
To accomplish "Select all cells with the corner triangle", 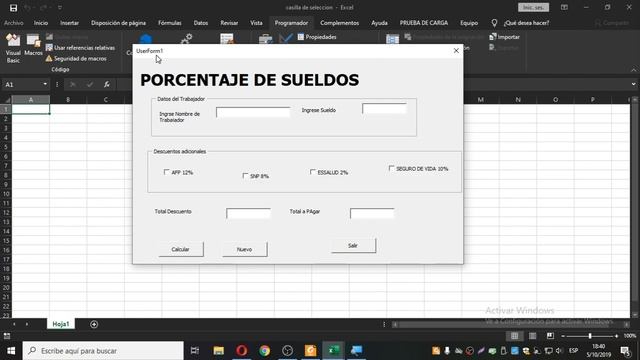I will [x=7, y=100].
